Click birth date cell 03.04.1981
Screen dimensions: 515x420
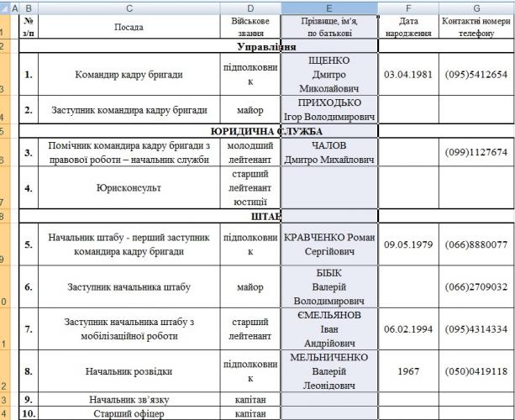tap(407, 75)
